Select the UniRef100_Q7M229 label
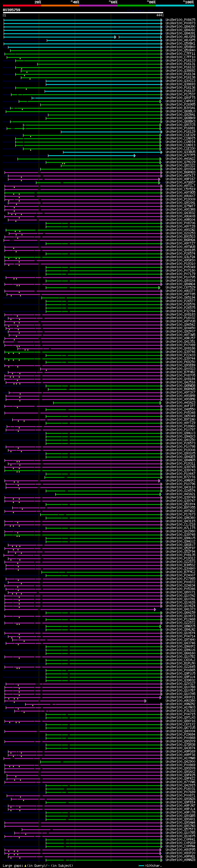This screenshot has height=868, width=197. click(180, 162)
